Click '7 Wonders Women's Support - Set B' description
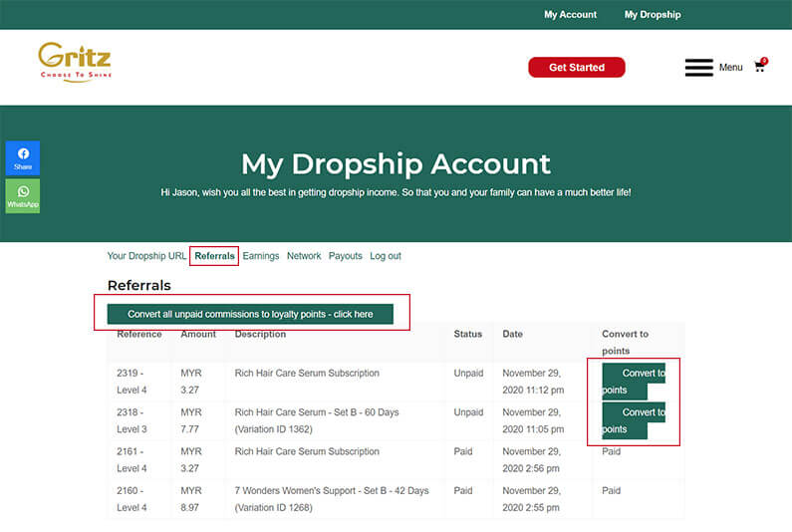 (x=332, y=499)
